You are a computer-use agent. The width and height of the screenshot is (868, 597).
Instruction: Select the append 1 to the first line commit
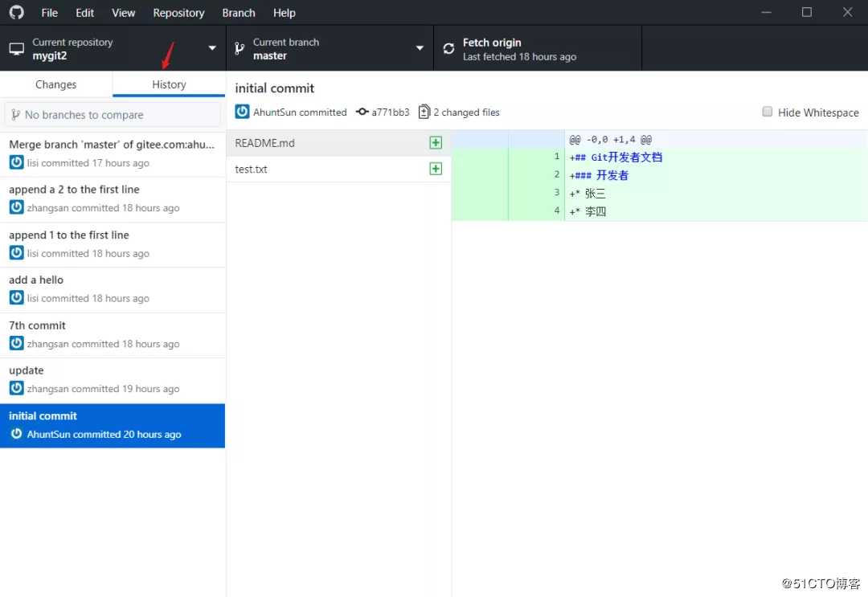pos(113,244)
